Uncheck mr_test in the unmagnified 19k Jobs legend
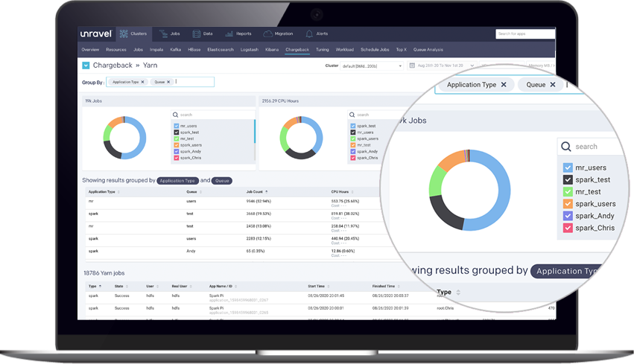The height and width of the screenshot is (364, 634). point(177,138)
